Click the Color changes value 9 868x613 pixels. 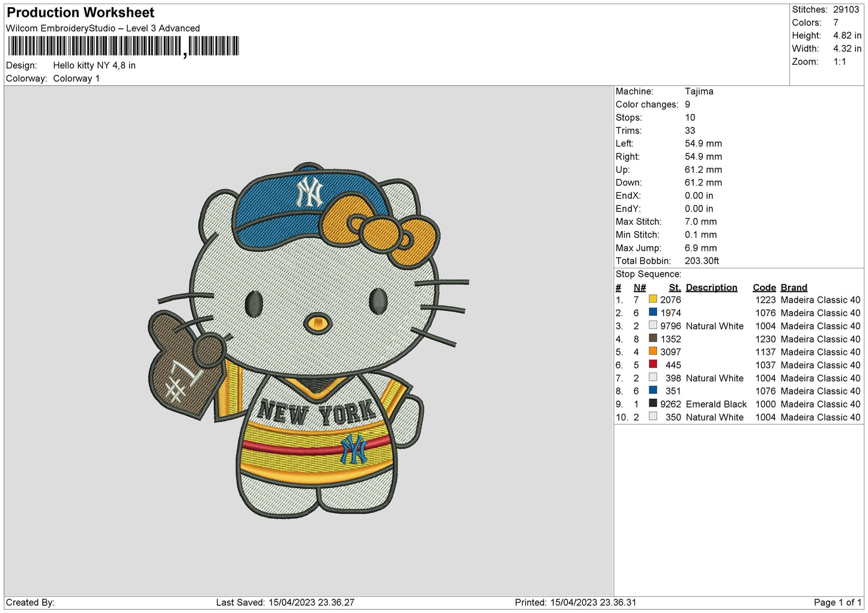pos(688,104)
